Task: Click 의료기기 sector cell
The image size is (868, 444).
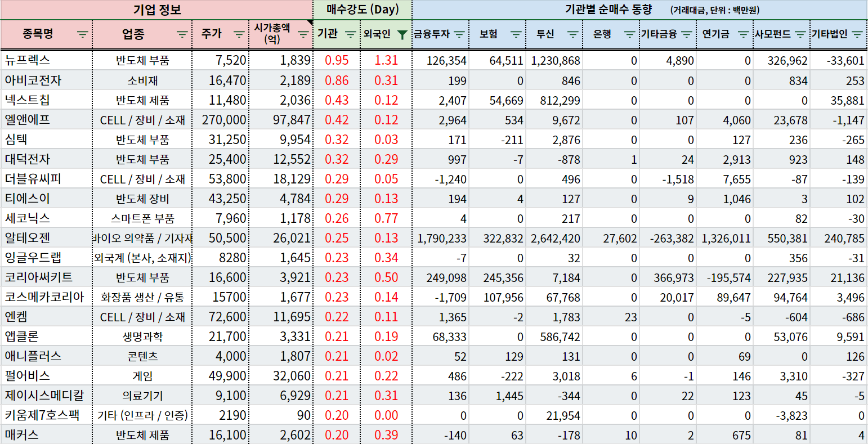Action: point(142,396)
